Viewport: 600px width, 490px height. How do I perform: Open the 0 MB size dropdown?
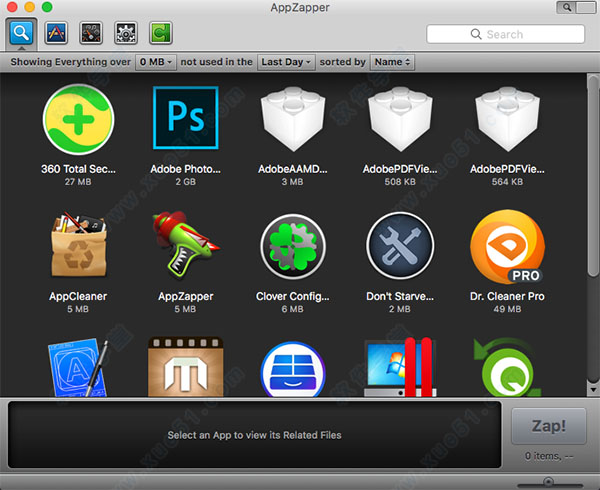coord(156,62)
